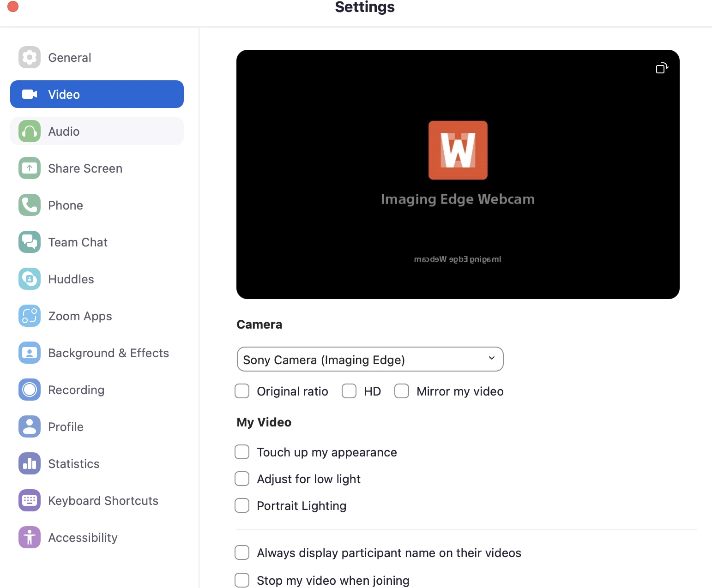Enable Portrait Lighting option
712x588 pixels.
pos(242,505)
